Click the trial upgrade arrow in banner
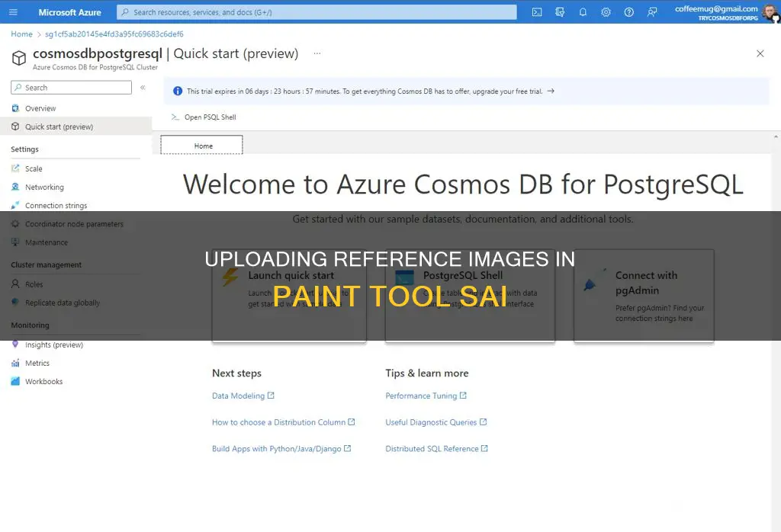781x532 pixels. (551, 91)
